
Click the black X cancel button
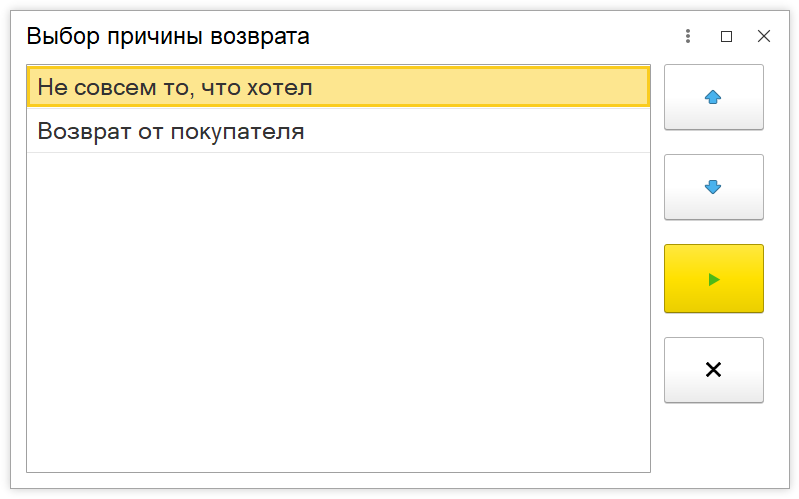(713, 370)
